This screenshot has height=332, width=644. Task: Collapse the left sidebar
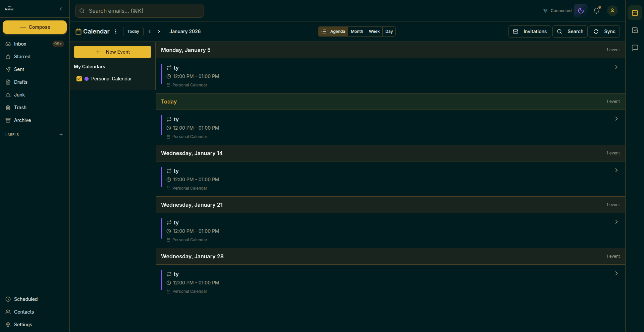(x=61, y=9)
